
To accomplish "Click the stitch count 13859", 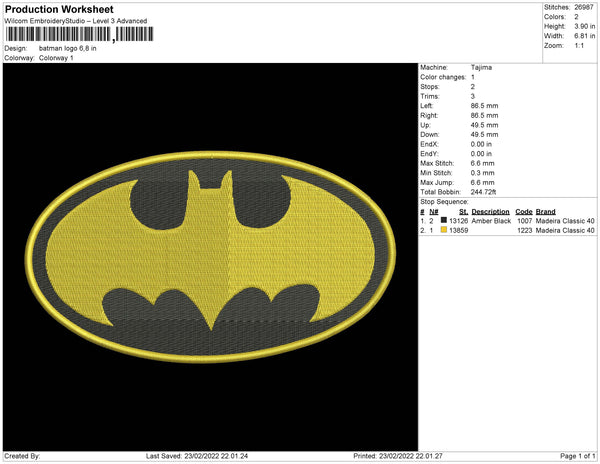I will pyautogui.click(x=458, y=230).
